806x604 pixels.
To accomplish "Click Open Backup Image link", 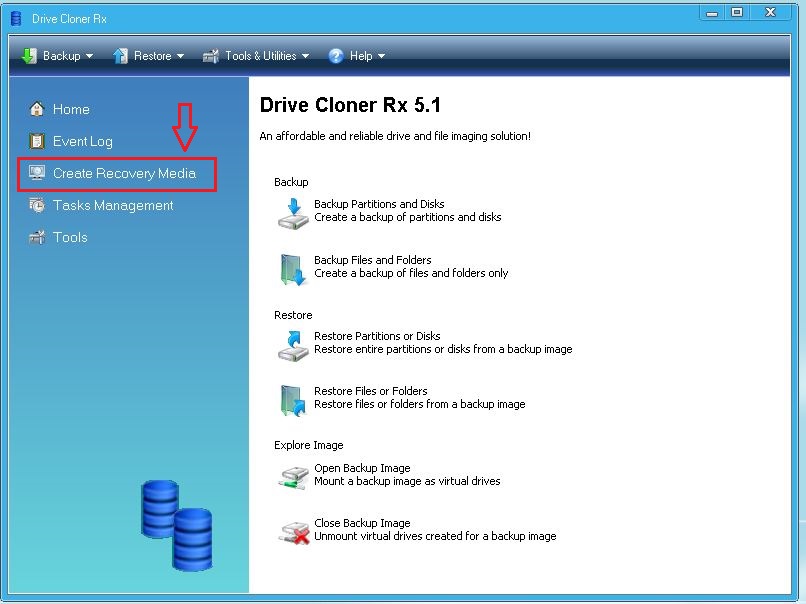I will 362,468.
